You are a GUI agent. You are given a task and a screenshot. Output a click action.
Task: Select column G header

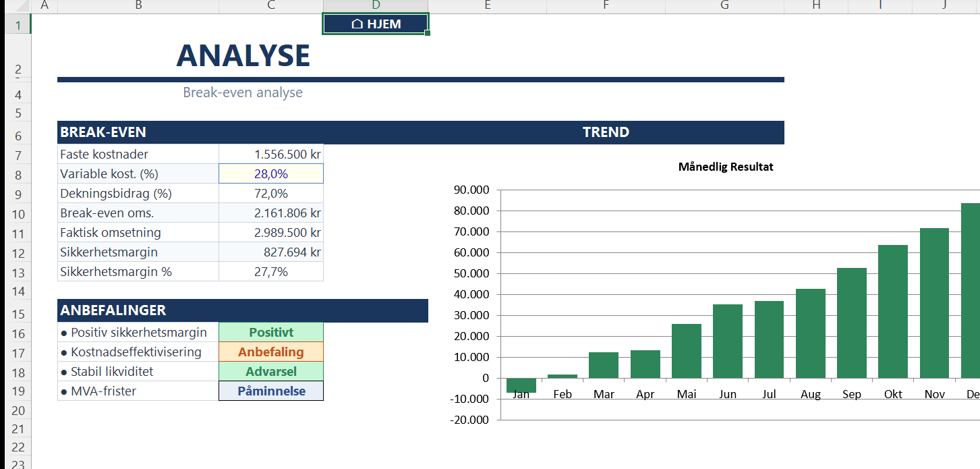point(724,6)
